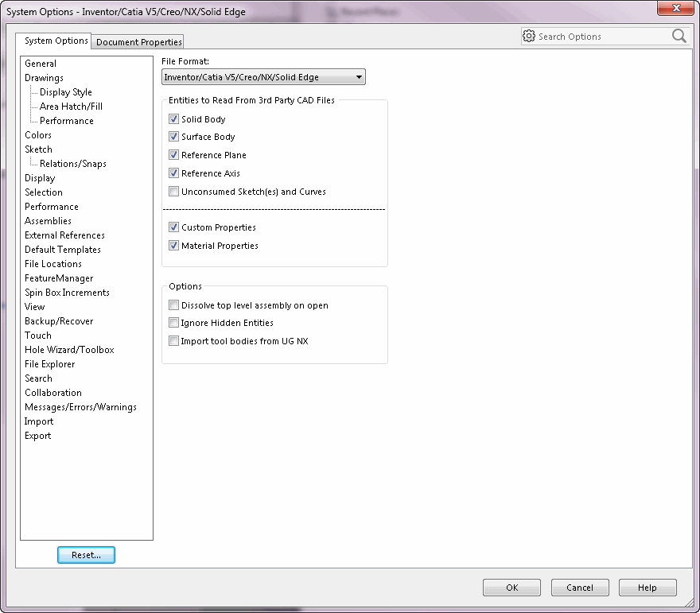
Task: Select Import in the options tree
Action: (39, 421)
